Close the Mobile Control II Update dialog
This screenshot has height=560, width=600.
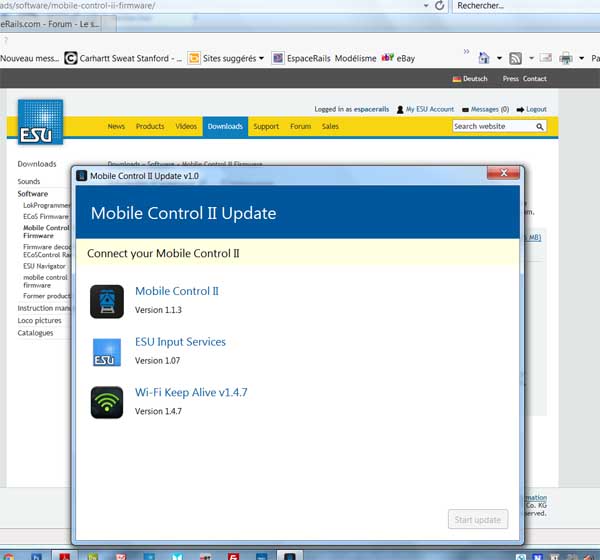click(503, 173)
